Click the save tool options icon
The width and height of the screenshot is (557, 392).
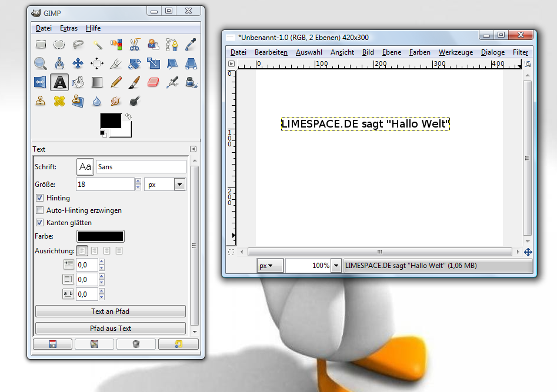tap(52, 344)
